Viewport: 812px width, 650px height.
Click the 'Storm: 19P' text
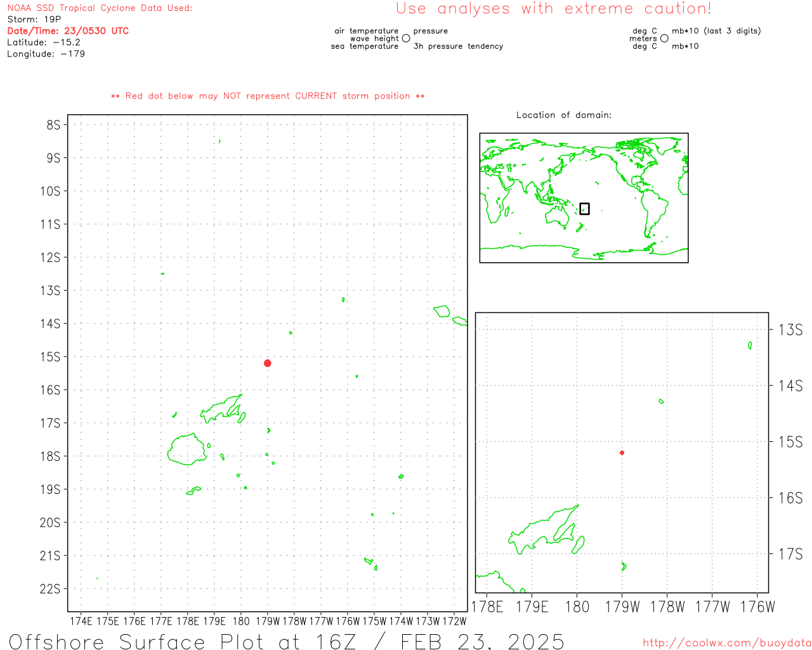(x=34, y=20)
